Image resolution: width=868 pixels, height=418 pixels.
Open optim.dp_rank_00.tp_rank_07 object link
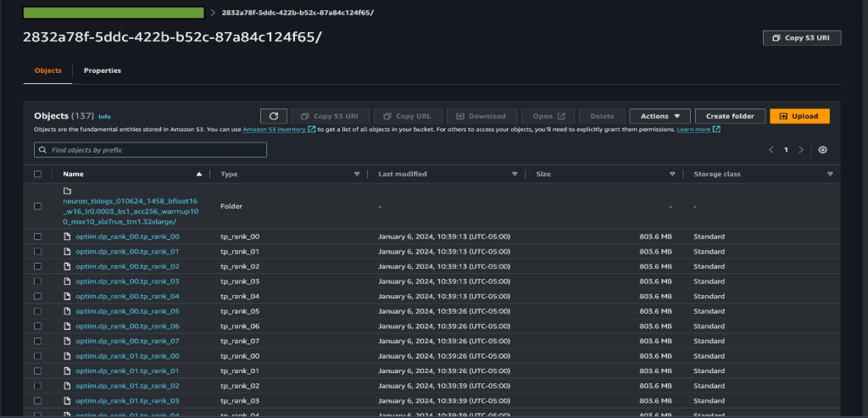[x=127, y=341]
